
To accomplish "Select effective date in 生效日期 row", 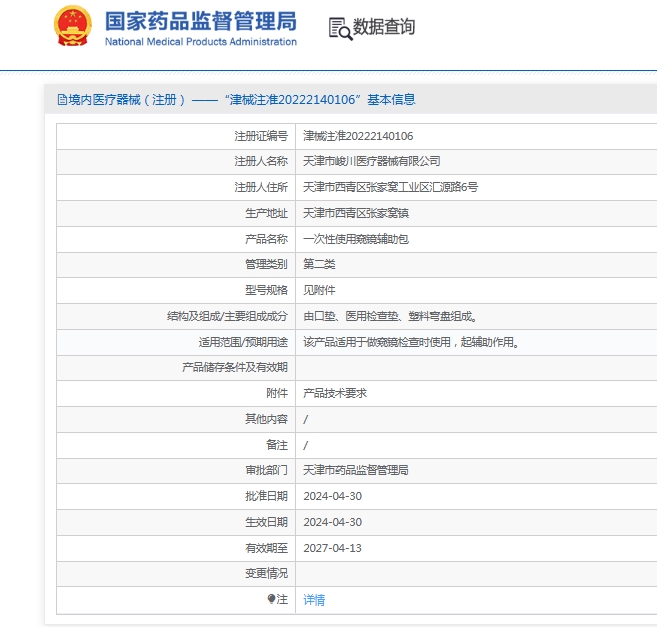I will (x=333, y=522).
